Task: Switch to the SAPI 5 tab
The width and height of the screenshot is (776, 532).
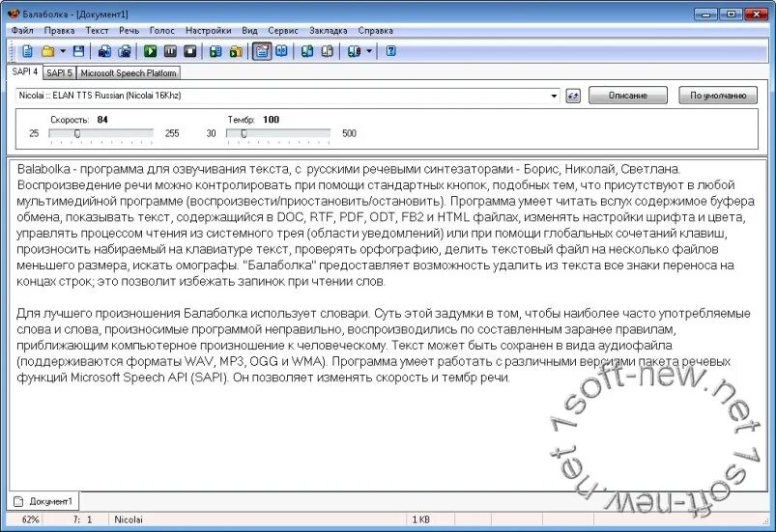Action: click(x=59, y=73)
